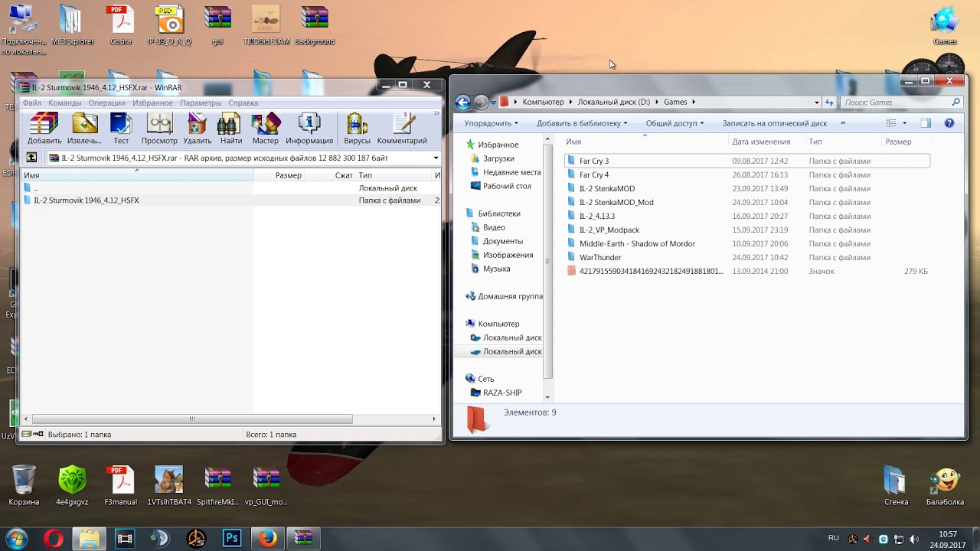The width and height of the screenshot is (980, 551).
Task: Click the Вирусы virus scan icon in WinRAR
Action: [x=357, y=128]
